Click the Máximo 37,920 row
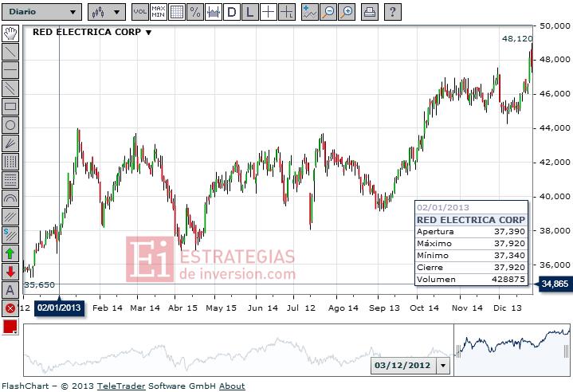This screenshot has height=392, width=573. [471, 244]
